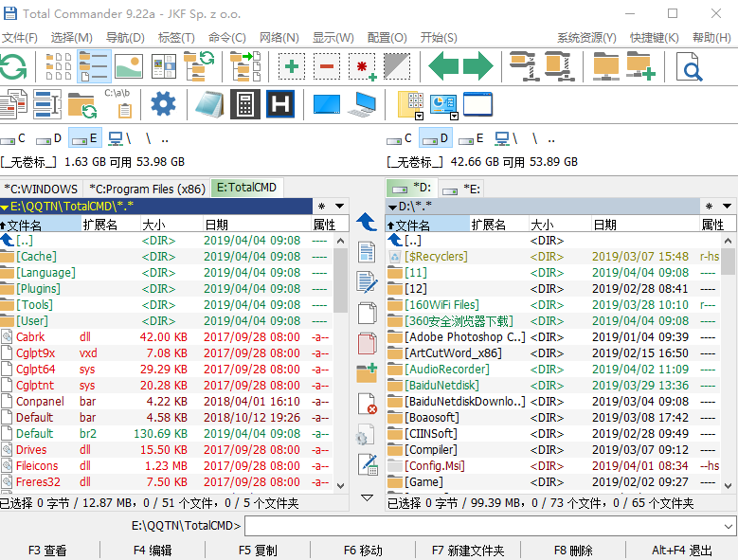Expand the vertical button bar bottom arrow
738x560 pixels.
pos(368,497)
